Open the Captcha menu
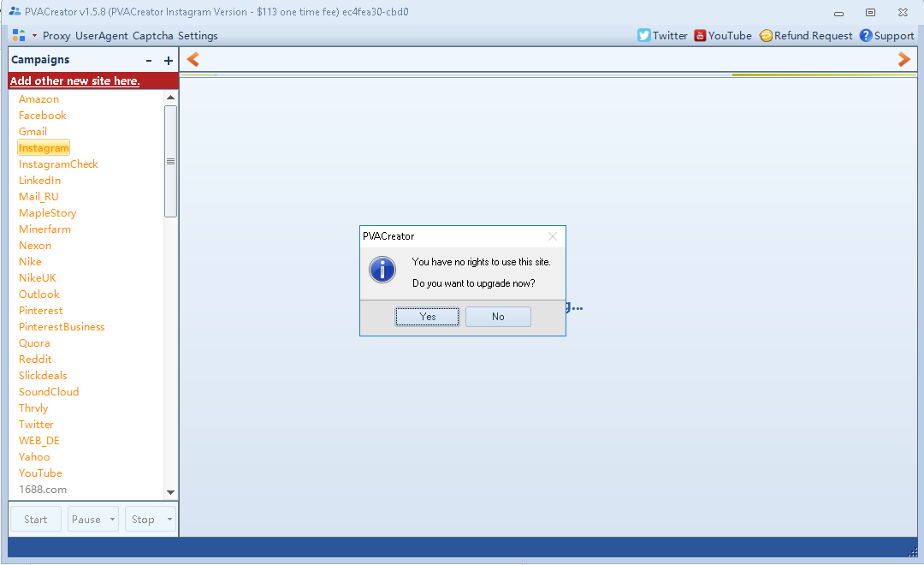The width and height of the screenshot is (924, 565). pos(153,36)
